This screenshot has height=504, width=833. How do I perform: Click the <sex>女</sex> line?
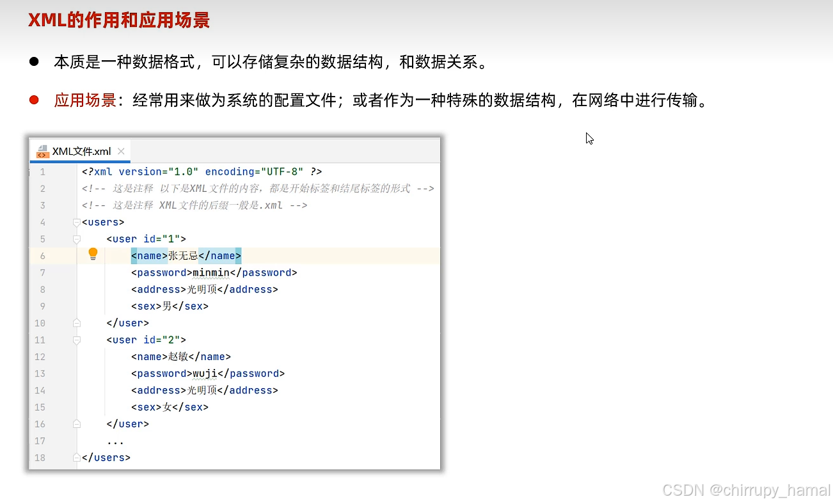click(x=170, y=407)
